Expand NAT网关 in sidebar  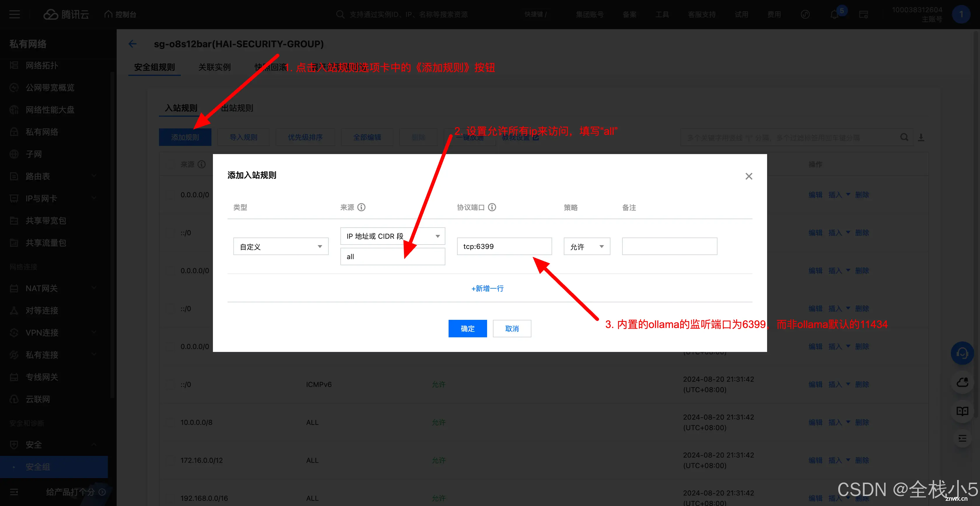pos(94,288)
